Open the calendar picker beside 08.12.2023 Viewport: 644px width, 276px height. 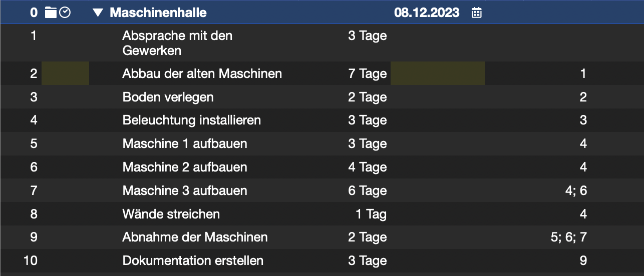click(477, 12)
